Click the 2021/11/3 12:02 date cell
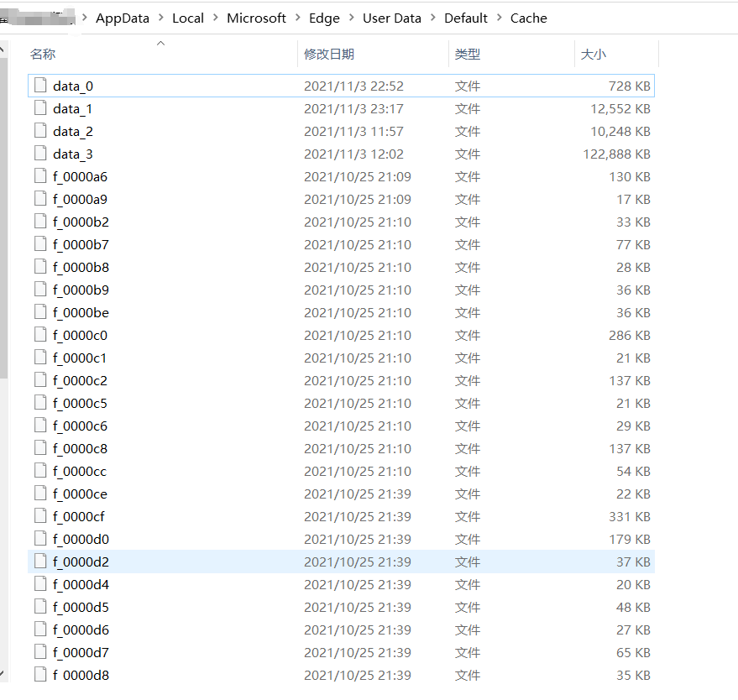 [353, 154]
